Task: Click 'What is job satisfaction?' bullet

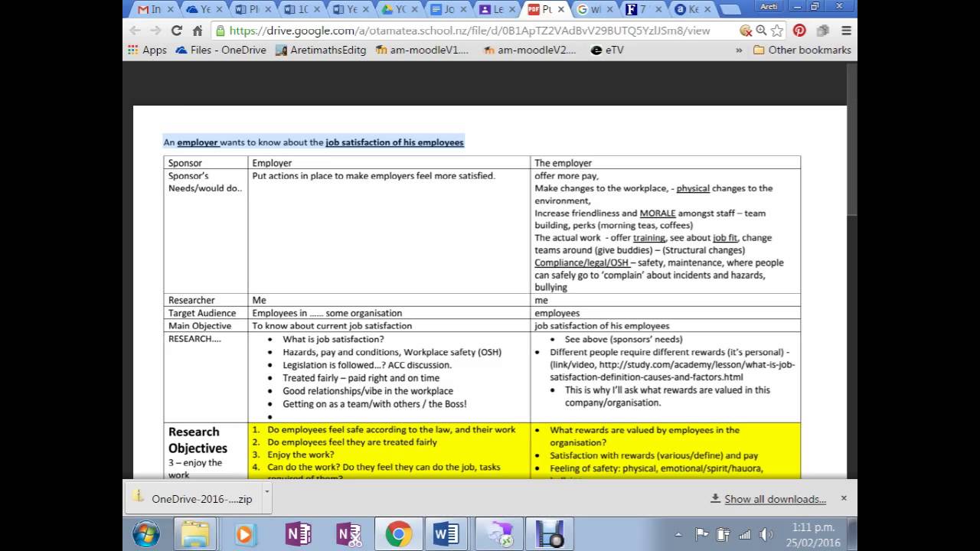Action: (x=333, y=339)
